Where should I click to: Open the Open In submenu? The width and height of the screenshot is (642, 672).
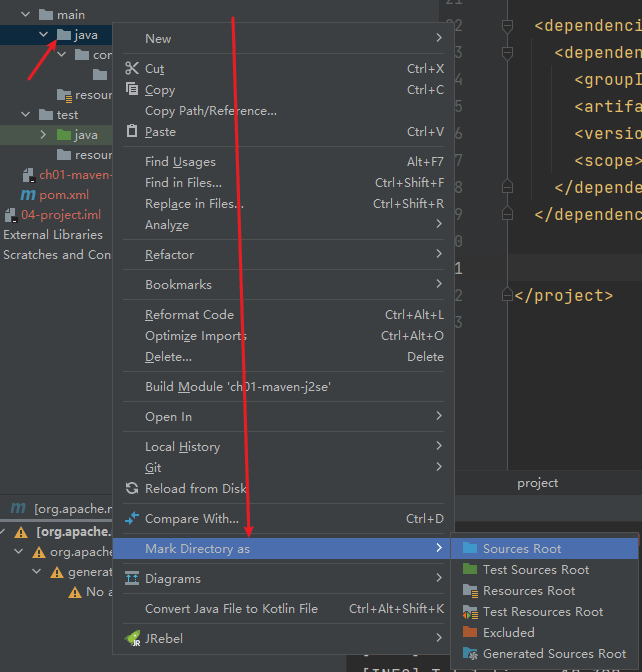coord(283,416)
